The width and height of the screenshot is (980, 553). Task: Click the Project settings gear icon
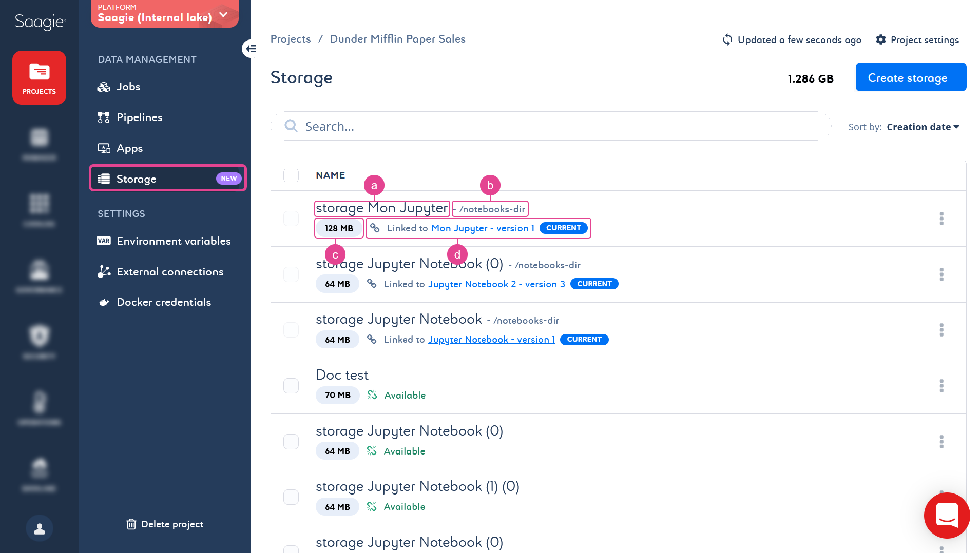tap(881, 39)
